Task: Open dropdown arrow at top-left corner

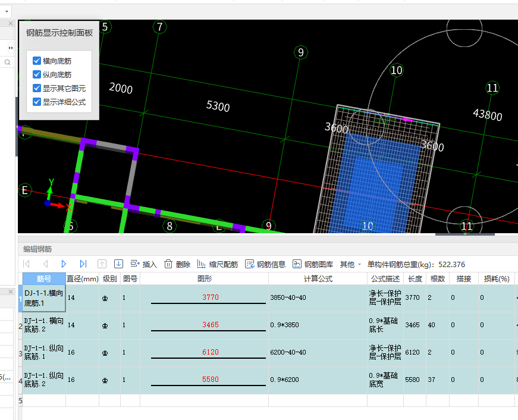Action: tap(7, 11)
